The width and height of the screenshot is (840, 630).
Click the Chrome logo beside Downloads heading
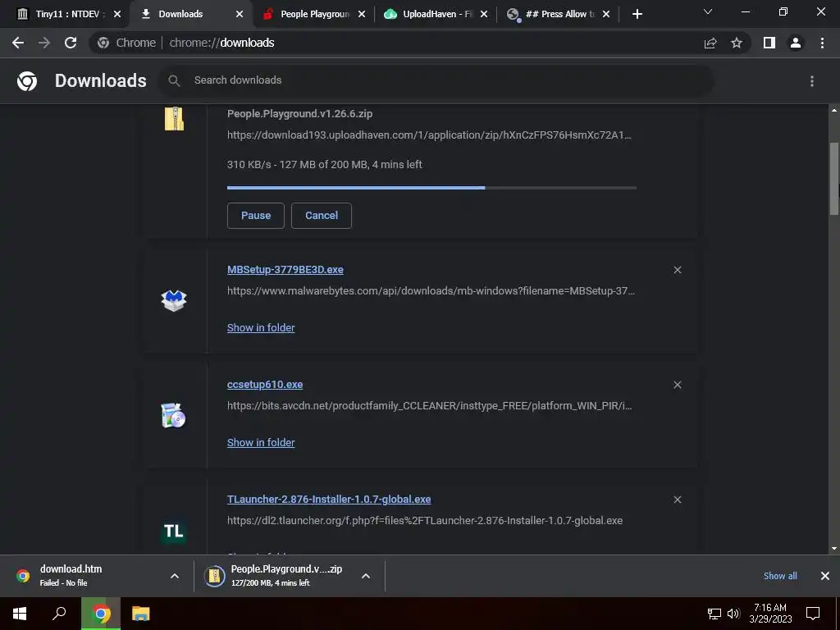27,81
